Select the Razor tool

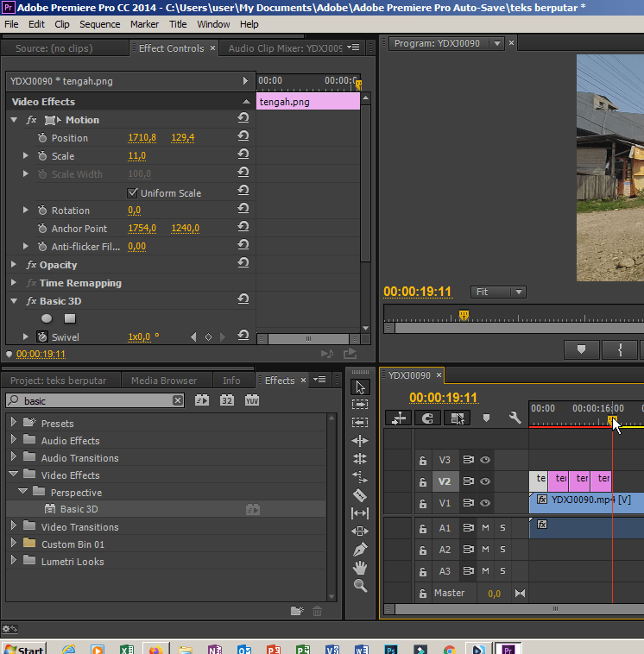pos(360,495)
